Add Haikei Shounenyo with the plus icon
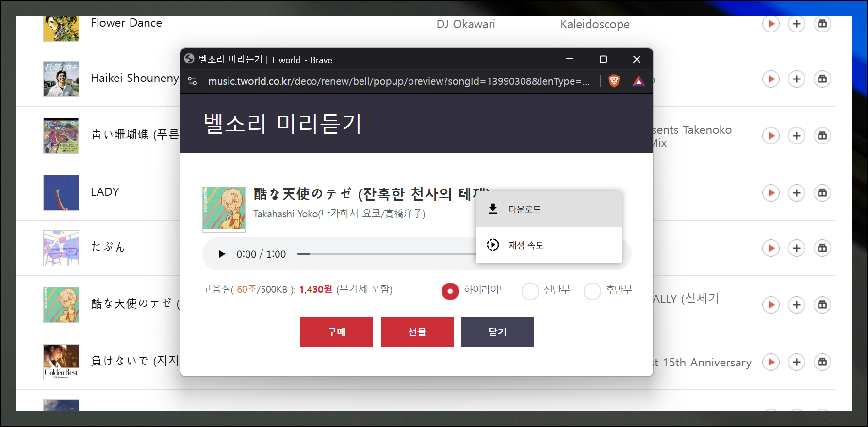The width and height of the screenshot is (868, 427). (x=796, y=79)
